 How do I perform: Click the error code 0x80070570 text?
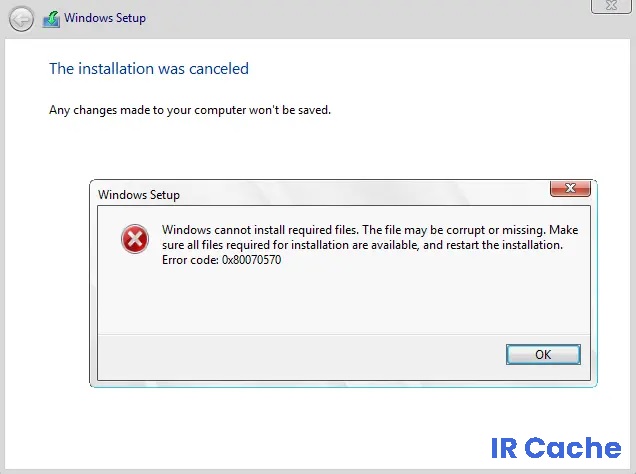point(221,260)
